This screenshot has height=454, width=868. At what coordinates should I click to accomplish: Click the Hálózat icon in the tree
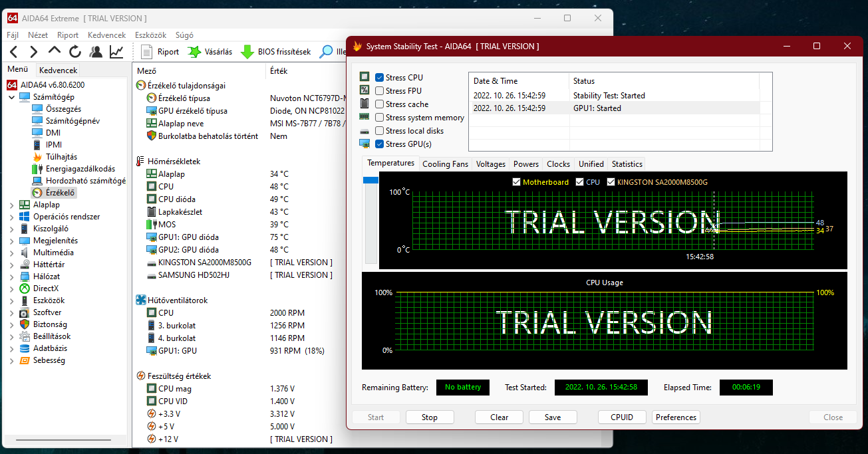click(x=25, y=277)
